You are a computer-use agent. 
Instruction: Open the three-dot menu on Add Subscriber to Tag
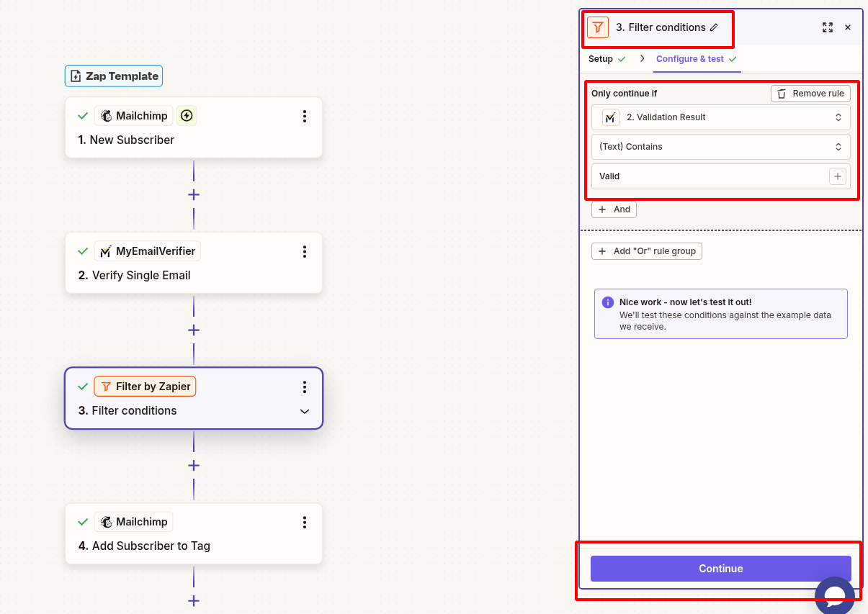[x=305, y=521]
